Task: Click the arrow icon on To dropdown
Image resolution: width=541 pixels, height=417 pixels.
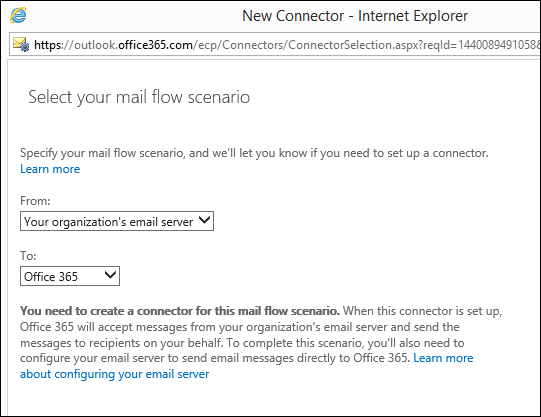Action: [110, 275]
